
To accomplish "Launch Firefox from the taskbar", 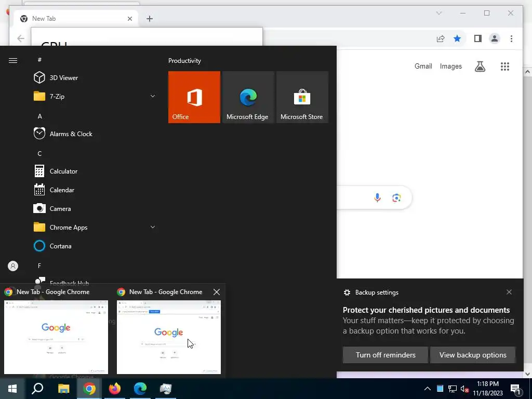I will pyautogui.click(x=115, y=389).
